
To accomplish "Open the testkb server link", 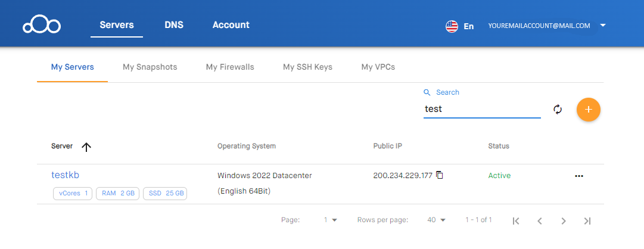I will (x=66, y=175).
